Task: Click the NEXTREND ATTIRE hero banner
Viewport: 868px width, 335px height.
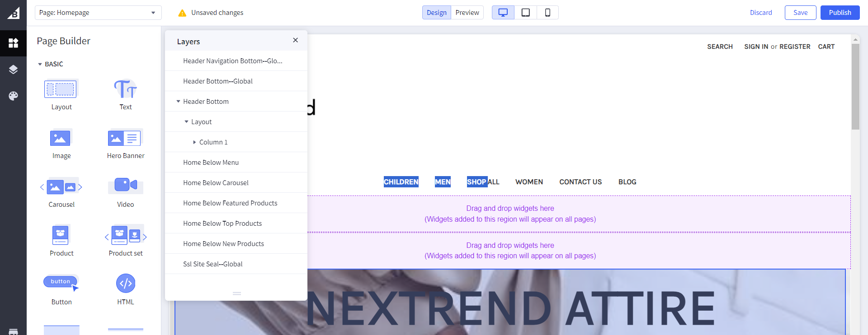Action: (x=510, y=302)
